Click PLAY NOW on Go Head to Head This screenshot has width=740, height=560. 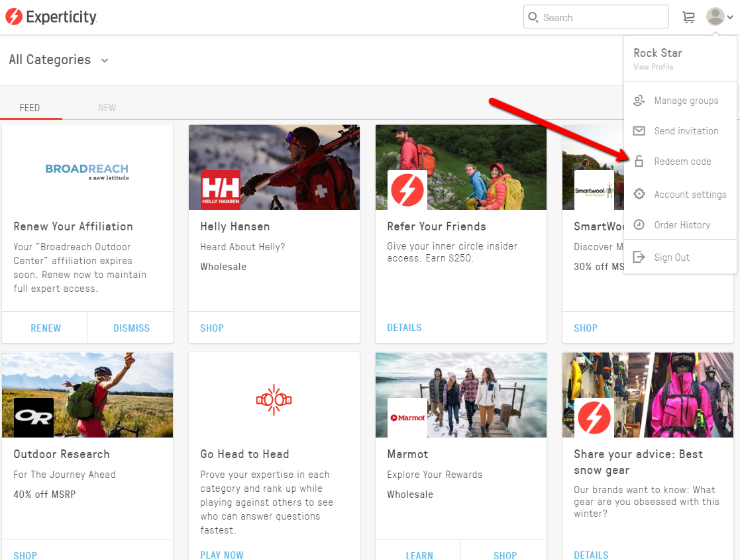coord(222,555)
